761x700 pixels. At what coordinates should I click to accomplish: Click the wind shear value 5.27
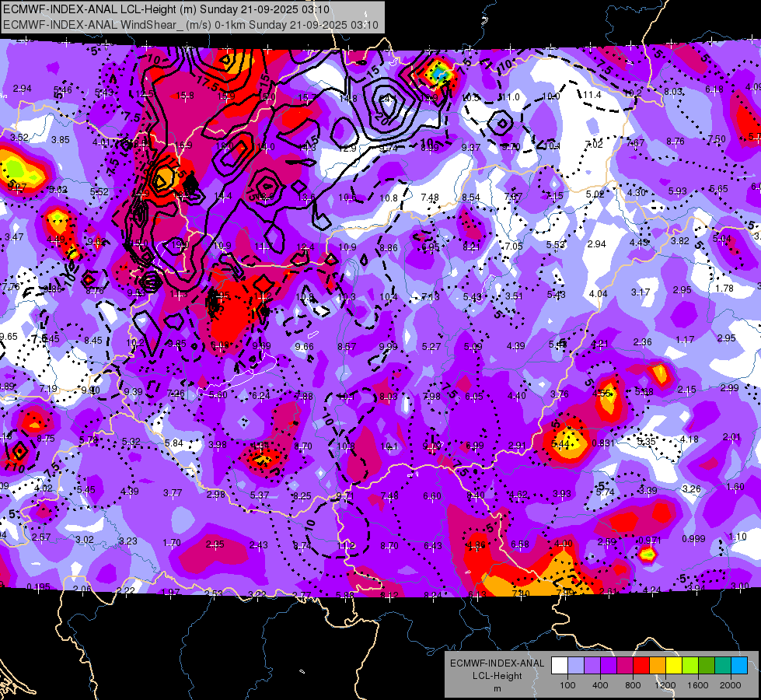(x=431, y=346)
